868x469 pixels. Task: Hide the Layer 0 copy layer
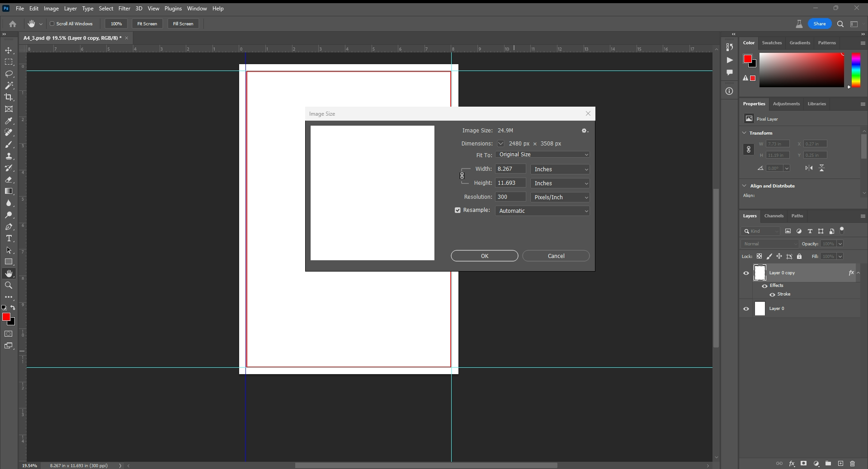click(745, 273)
